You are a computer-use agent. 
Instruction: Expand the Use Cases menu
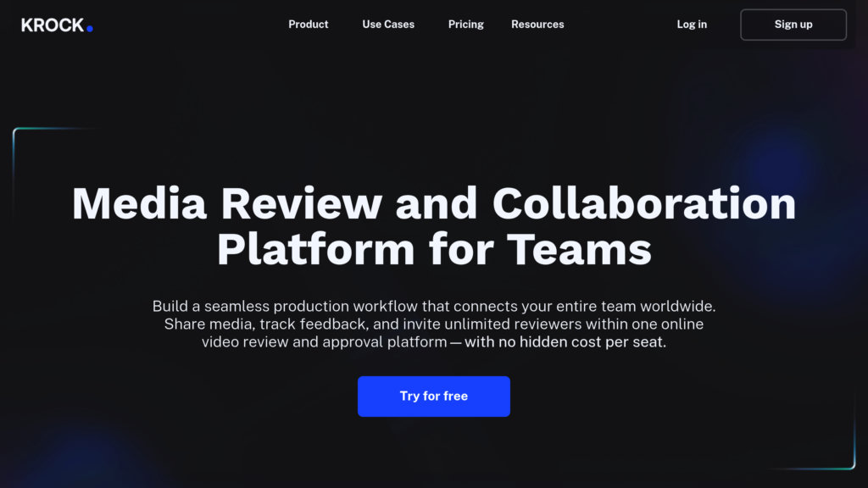388,25
